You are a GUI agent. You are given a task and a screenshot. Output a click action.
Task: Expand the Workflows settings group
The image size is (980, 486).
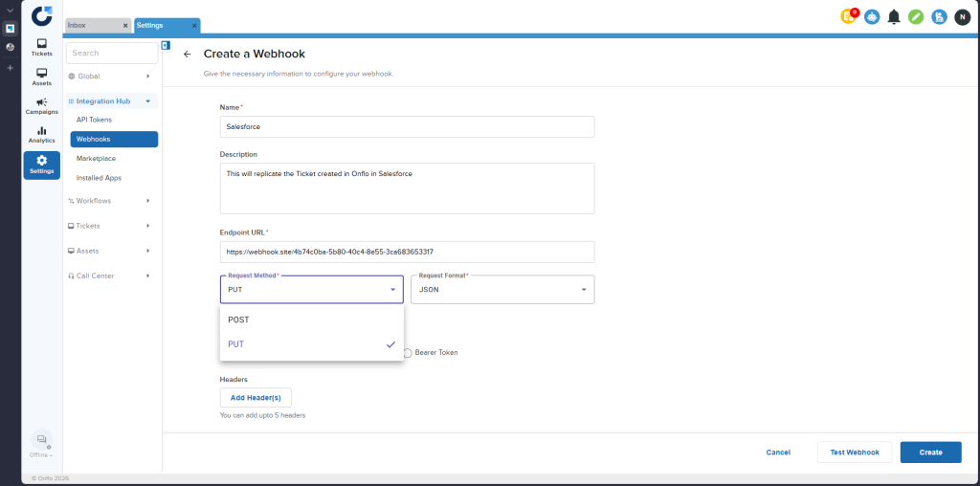(112, 201)
